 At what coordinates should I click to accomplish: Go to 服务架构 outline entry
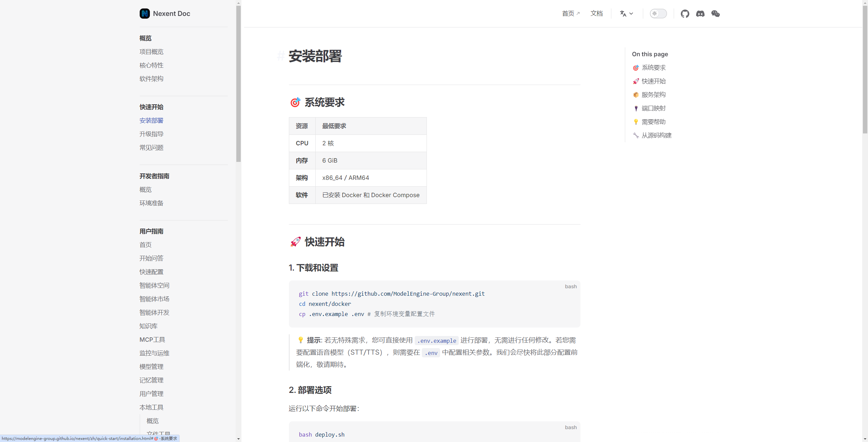pyautogui.click(x=653, y=95)
